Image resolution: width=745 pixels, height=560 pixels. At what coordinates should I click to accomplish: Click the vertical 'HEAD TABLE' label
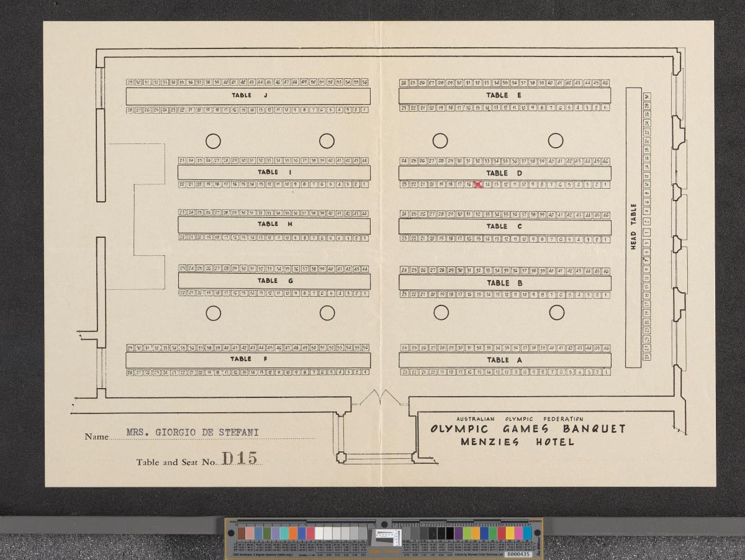coord(633,227)
